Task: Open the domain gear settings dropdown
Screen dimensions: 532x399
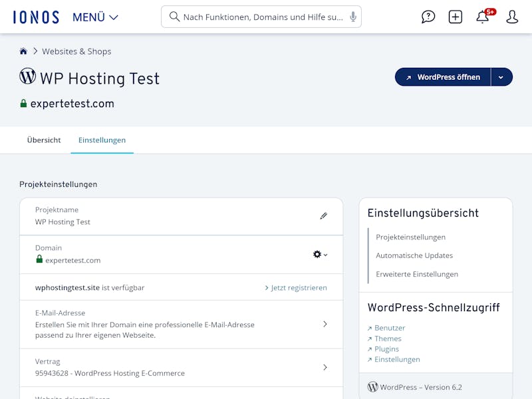Action: click(320, 254)
